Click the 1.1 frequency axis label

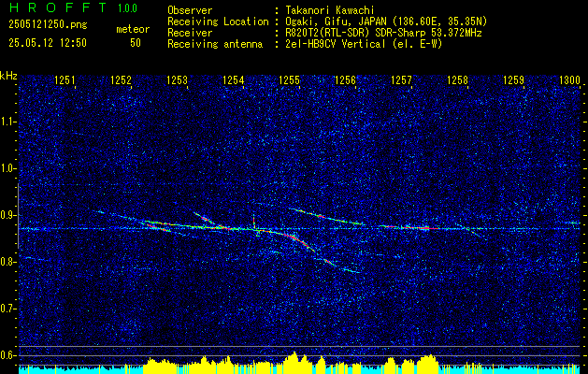click(x=8, y=122)
